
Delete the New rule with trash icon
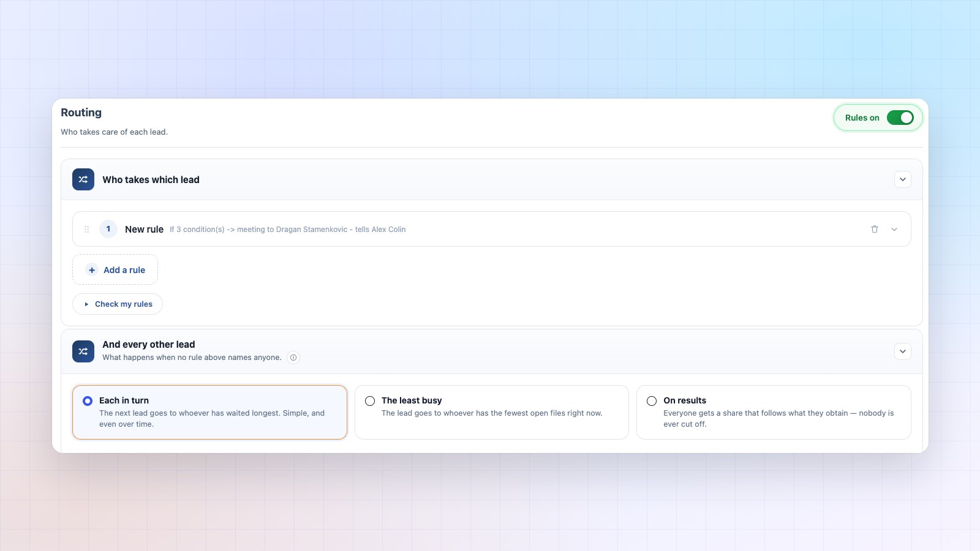click(x=875, y=229)
